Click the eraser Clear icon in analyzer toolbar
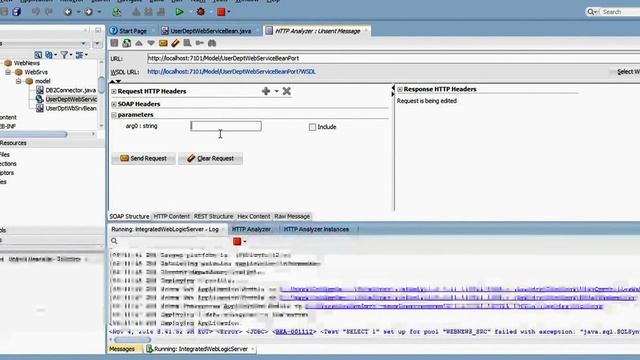 pos(175,43)
